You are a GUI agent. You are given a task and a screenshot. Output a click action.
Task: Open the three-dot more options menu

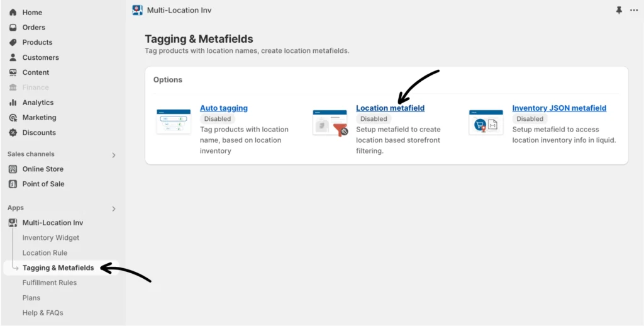633,11
